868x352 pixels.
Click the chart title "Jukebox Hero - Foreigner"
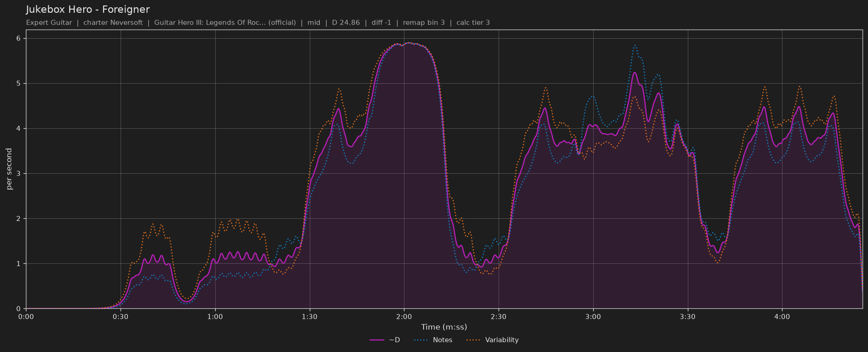click(88, 10)
